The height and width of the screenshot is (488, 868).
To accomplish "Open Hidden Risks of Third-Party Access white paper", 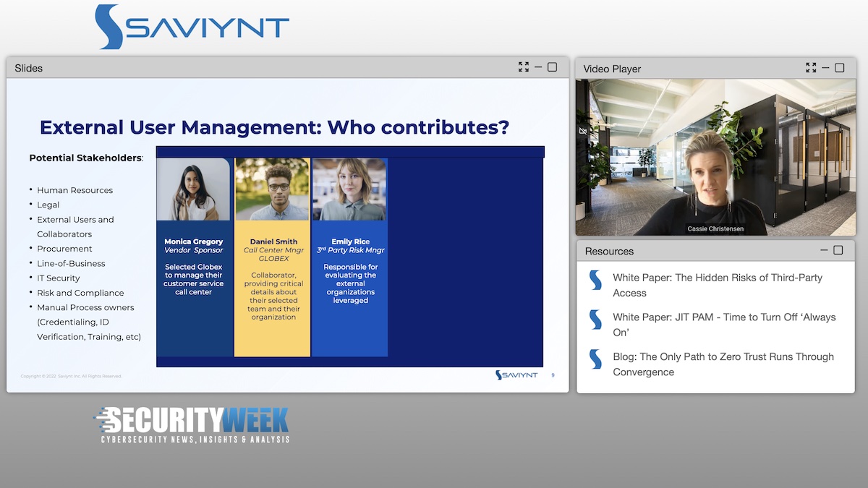I will point(717,285).
